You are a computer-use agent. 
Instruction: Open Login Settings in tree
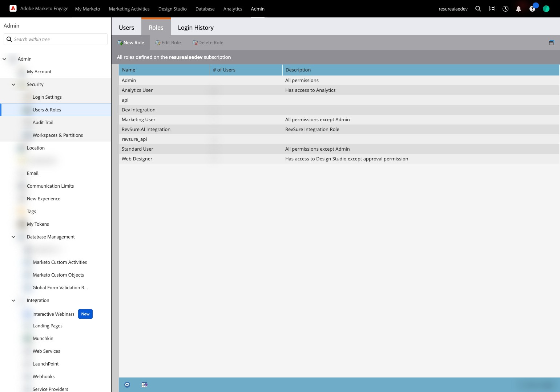(x=47, y=97)
